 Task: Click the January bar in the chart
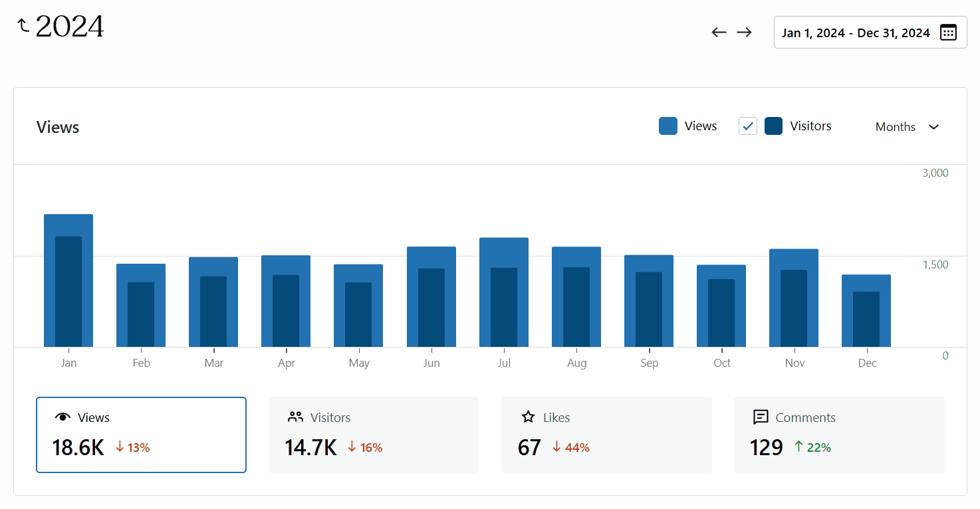pyautogui.click(x=68, y=280)
